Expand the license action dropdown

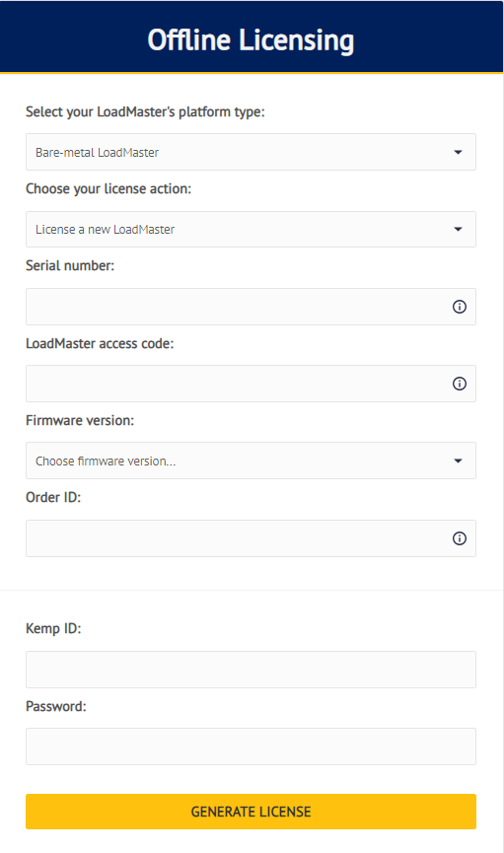(251, 230)
